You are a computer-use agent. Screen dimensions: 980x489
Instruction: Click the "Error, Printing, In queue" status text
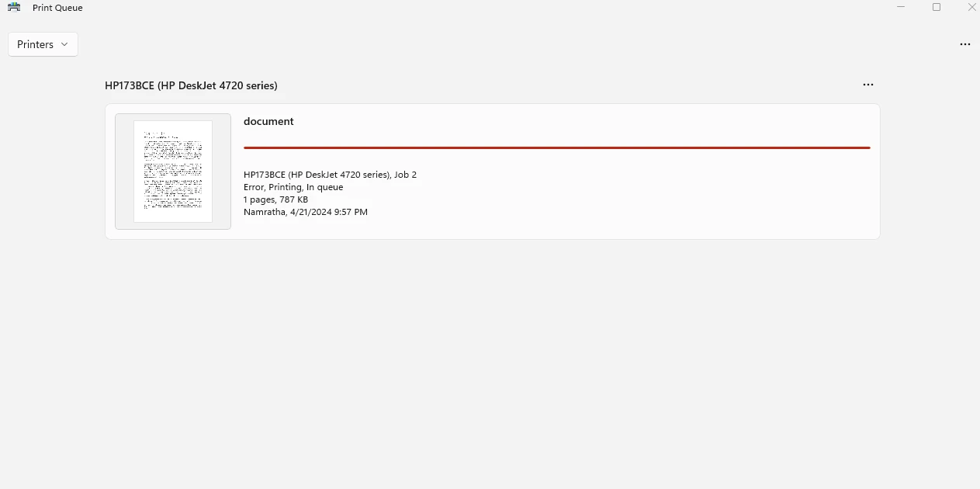tap(293, 187)
